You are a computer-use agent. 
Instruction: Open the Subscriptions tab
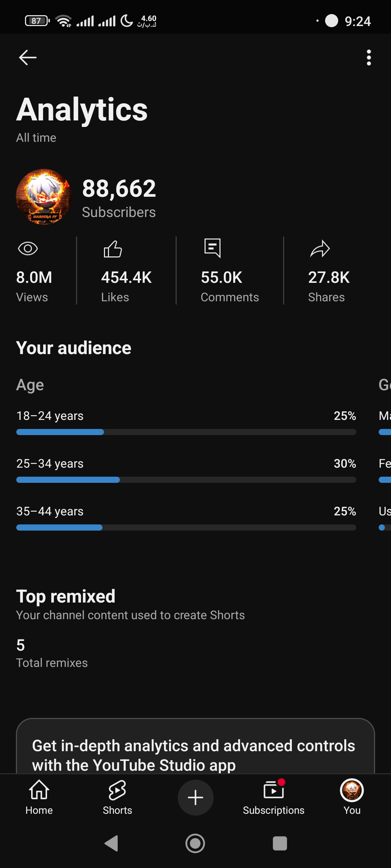274,797
